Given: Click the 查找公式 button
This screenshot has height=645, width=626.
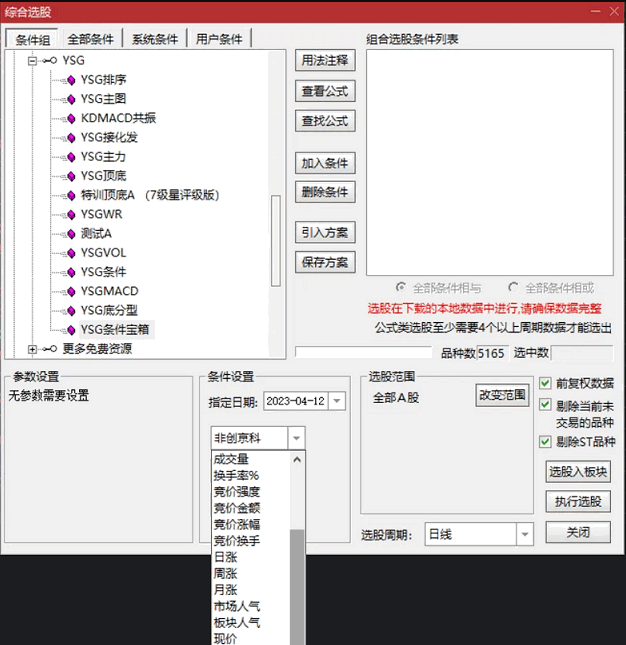Looking at the screenshot, I should click(x=325, y=121).
